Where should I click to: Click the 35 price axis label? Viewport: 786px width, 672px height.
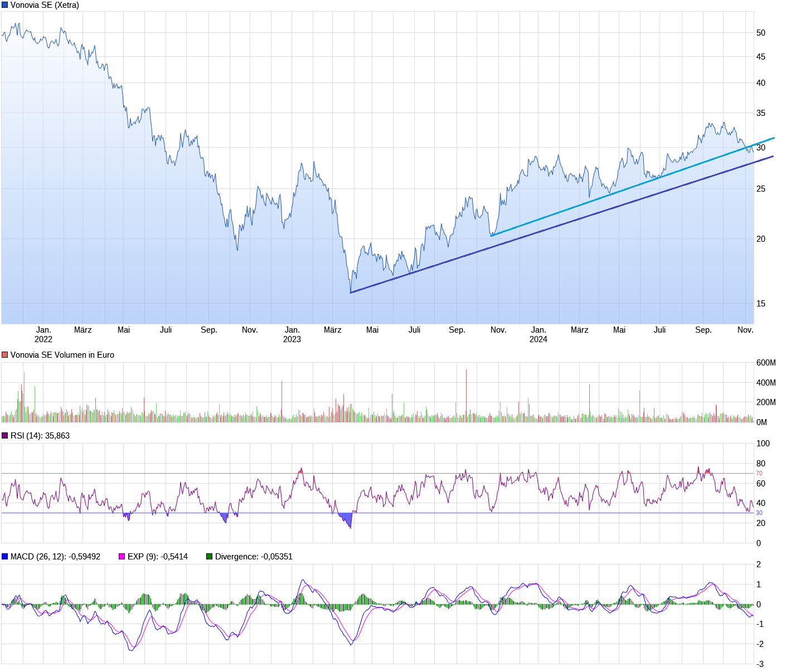point(761,113)
